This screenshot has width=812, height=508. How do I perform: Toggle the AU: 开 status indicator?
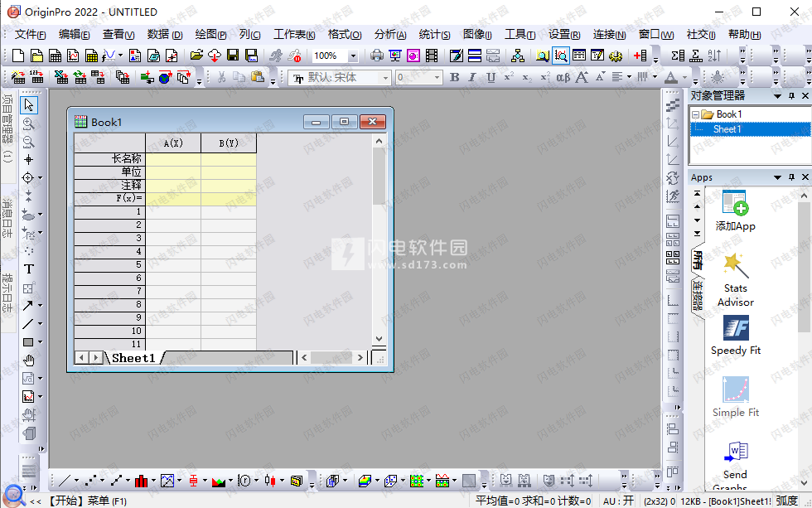tap(618, 501)
